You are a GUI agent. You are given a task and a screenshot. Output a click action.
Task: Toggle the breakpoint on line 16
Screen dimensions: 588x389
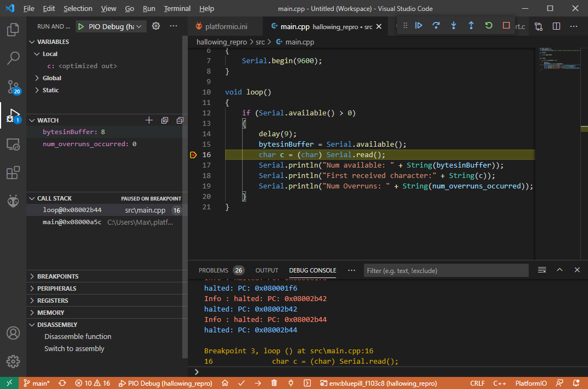click(193, 154)
